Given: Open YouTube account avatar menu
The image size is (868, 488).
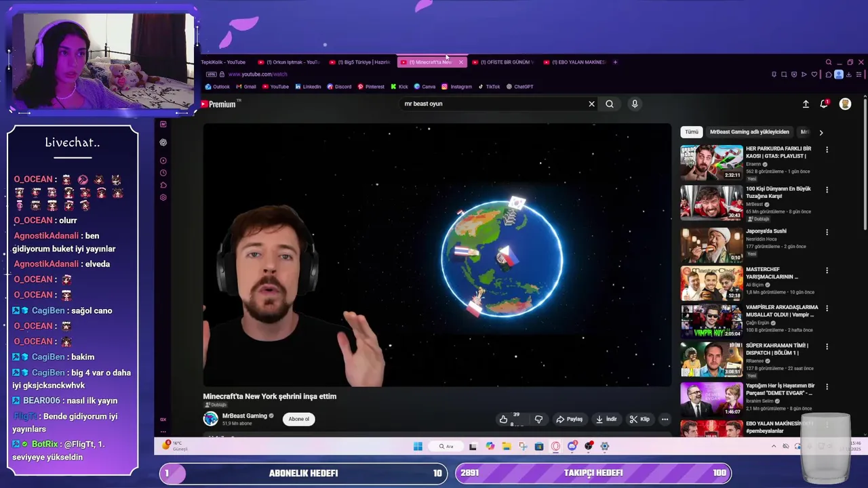Looking at the screenshot, I should coord(845,104).
